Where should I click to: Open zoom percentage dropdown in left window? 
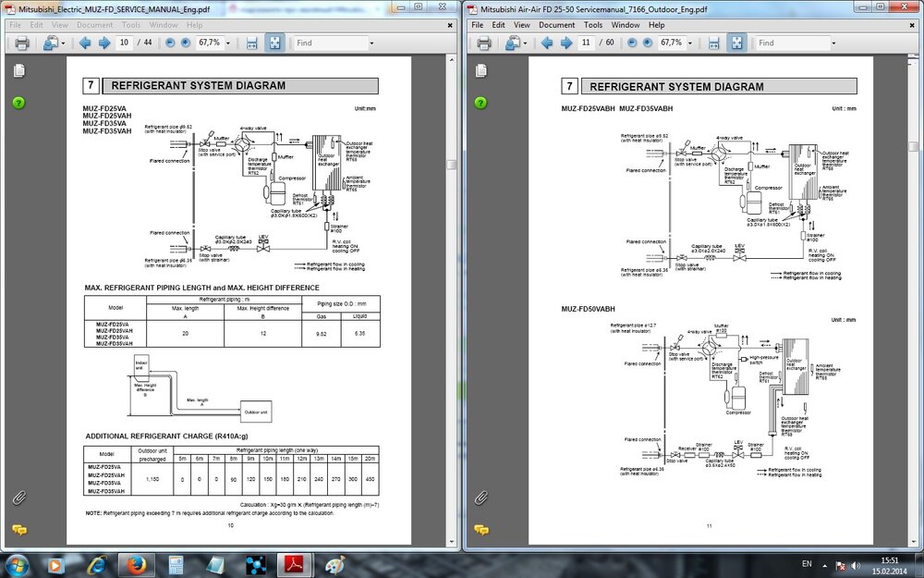228,43
